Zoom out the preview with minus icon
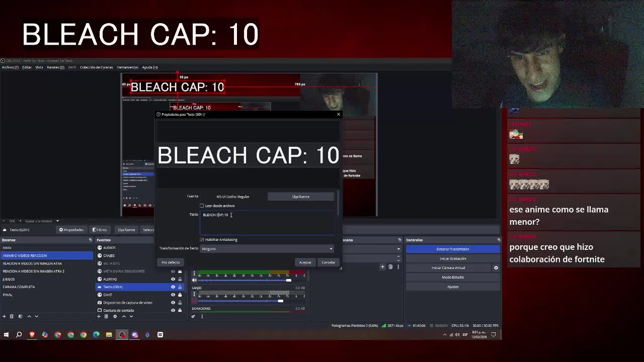This screenshot has width=644, height=362. point(4,221)
